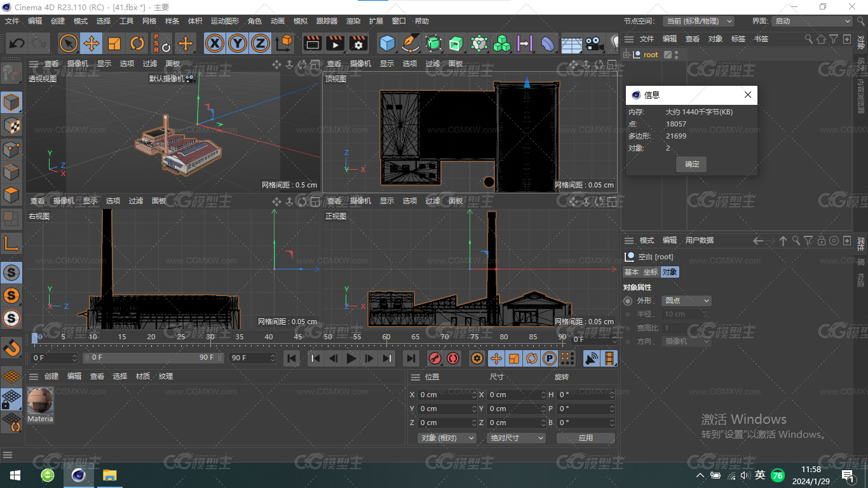Screen dimensions: 868x488
Task: Add a Cube primitive object
Action: click(388, 43)
